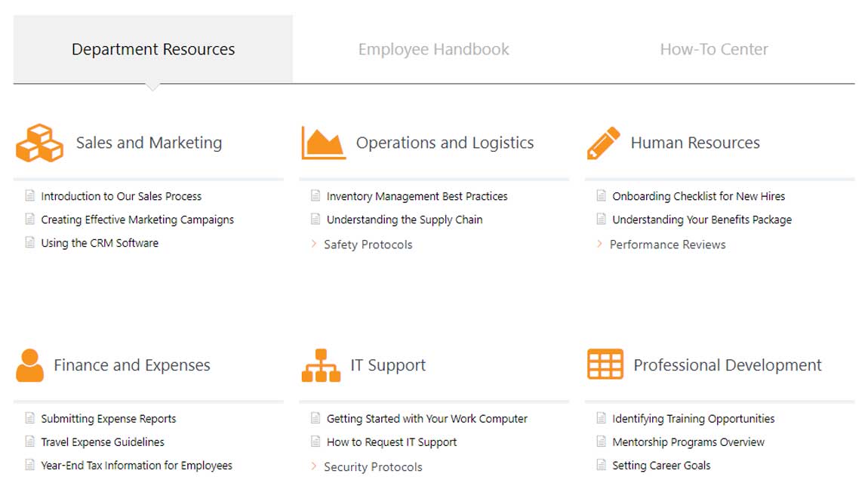Select the Department Resources tab
The width and height of the screenshot is (868, 486).
point(153,50)
